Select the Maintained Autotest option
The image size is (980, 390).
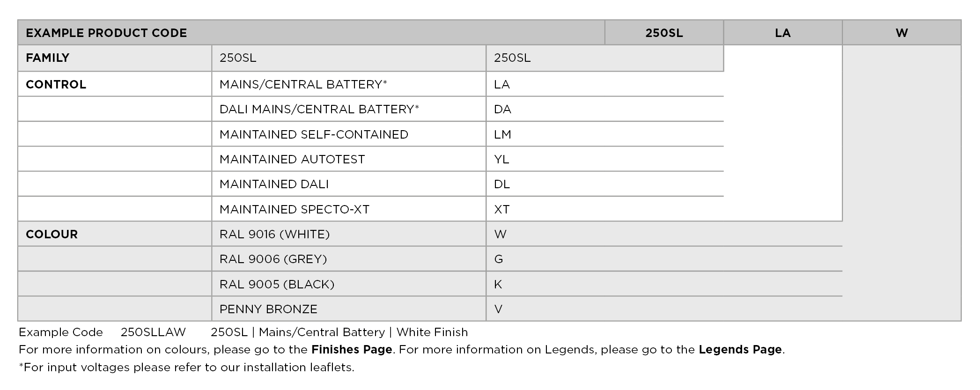point(292,159)
